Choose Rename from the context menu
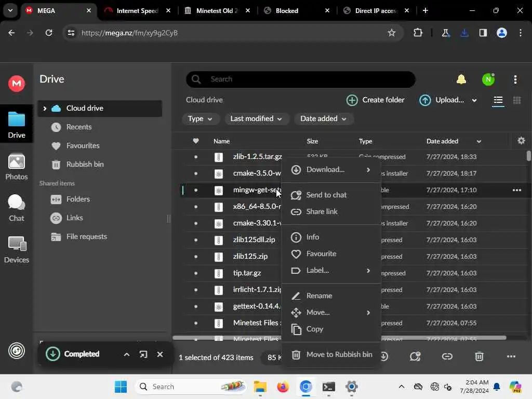Image resolution: width=532 pixels, height=399 pixels. pyautogui.click(x=331, y=296)
